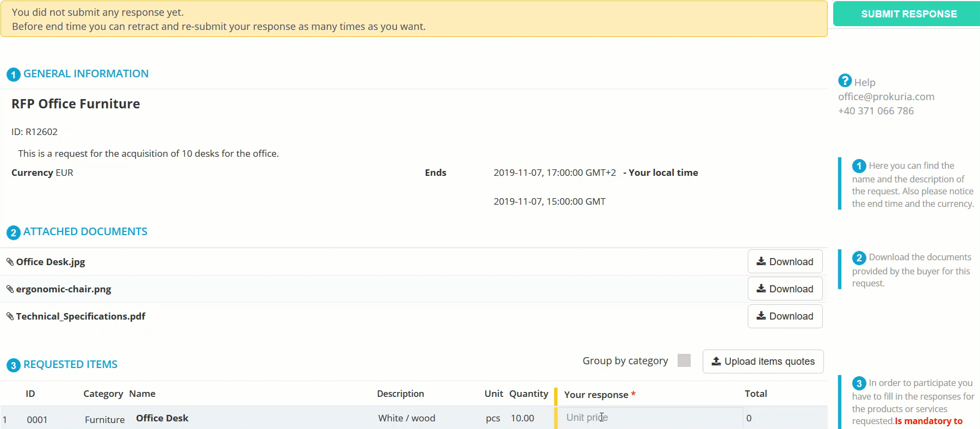Click the Quantity column header
980x429 pixels.
[529, 394]
